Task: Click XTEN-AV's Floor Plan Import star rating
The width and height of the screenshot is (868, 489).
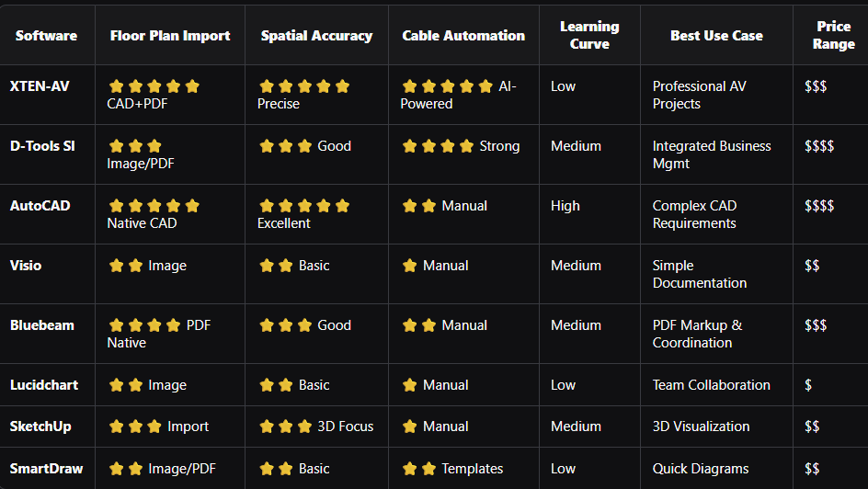Action: point(154,86)
